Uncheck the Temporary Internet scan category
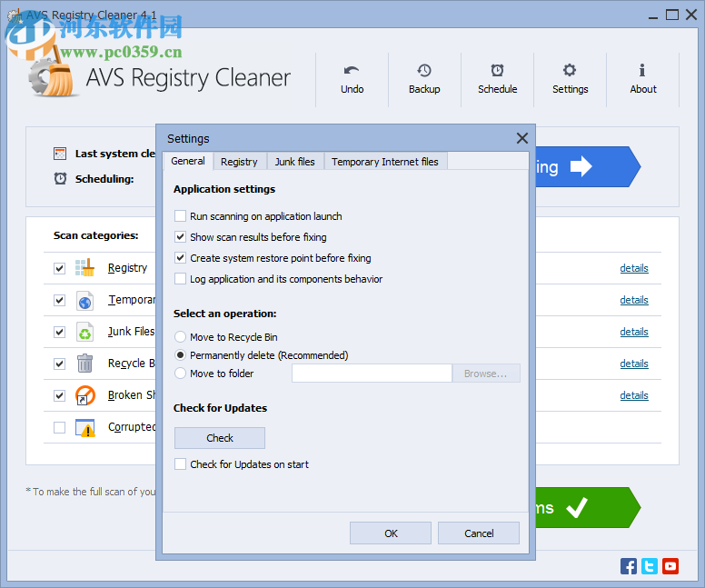The image size is (705, 588). pos(59,300)
